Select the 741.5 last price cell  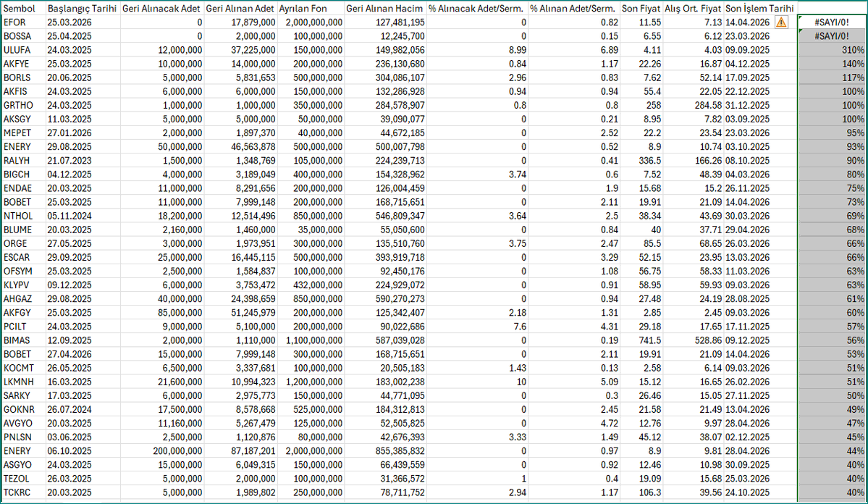pos(641,340)
